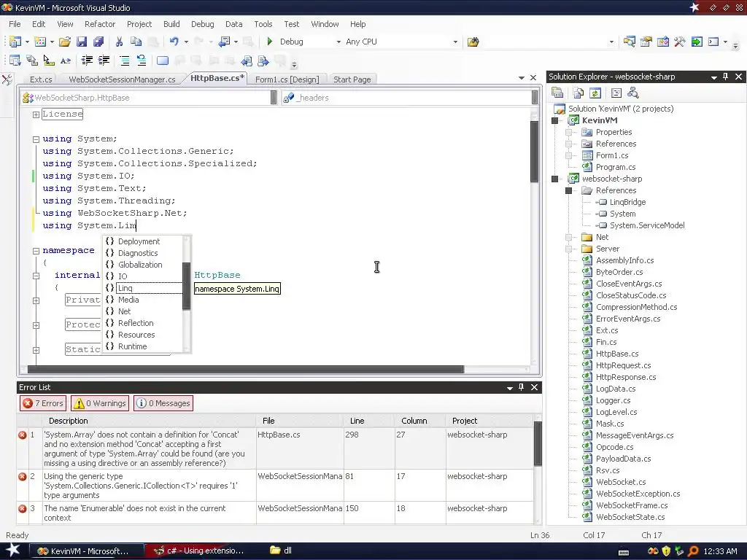Open the Build menu

pos(171,24)
